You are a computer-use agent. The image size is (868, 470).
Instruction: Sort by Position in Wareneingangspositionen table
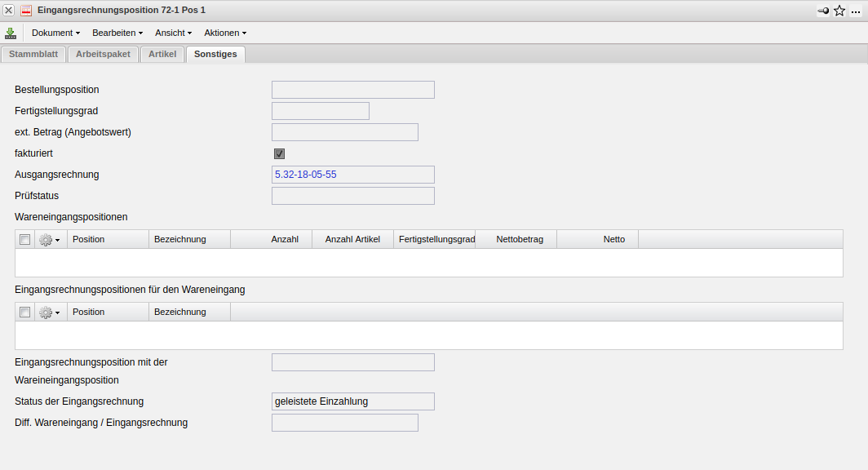pyautogui.click(x=108, y=240)
